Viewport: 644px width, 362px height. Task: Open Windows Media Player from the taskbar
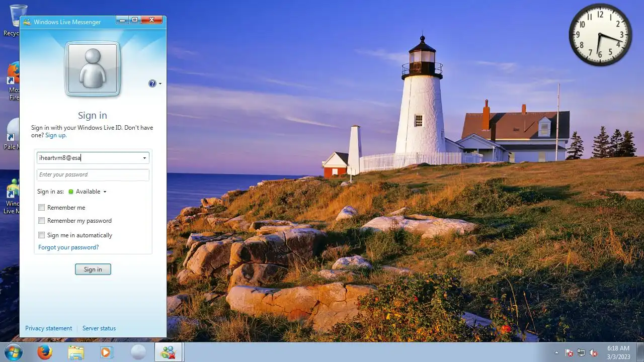point(107,352)
